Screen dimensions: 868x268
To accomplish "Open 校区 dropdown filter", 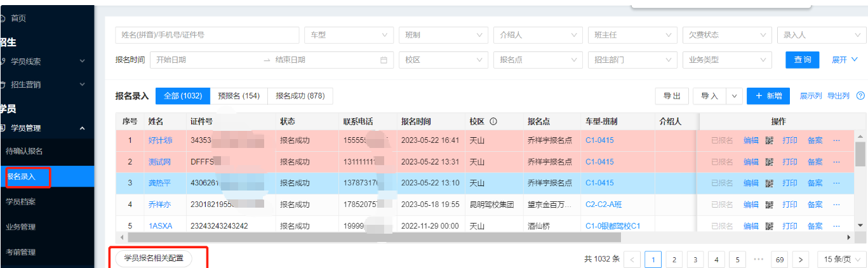I will click(x=443, y=60).
